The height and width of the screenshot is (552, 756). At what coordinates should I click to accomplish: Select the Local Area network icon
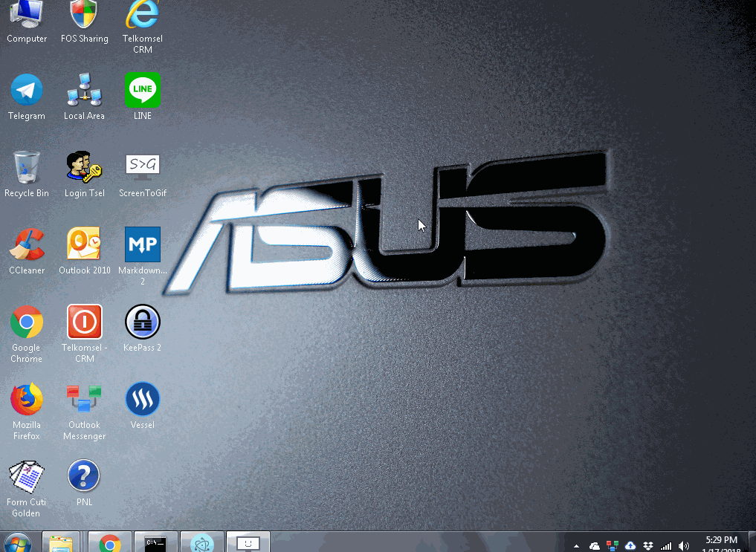[85, 97]
